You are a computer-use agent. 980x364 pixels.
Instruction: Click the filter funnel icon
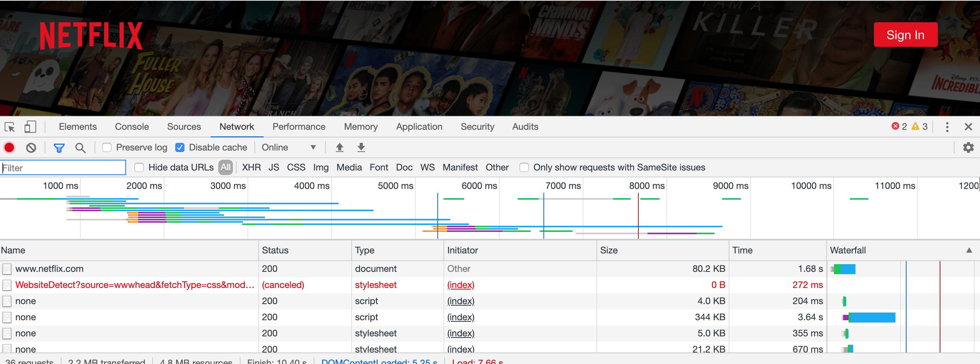59,148
